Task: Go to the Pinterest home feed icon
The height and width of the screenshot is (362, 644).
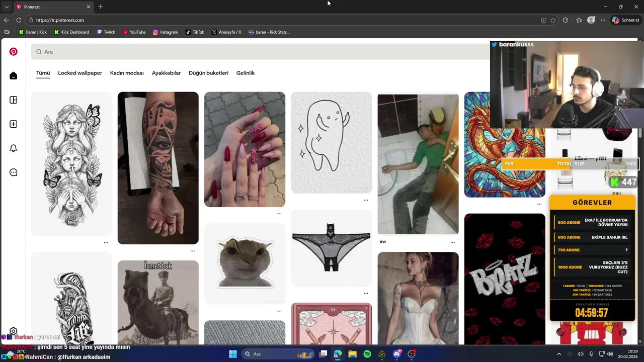Action: coord(14,76)
